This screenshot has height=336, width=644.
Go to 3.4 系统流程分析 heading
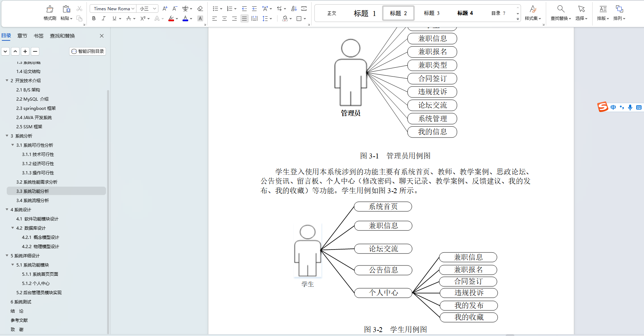pos(33,200)
